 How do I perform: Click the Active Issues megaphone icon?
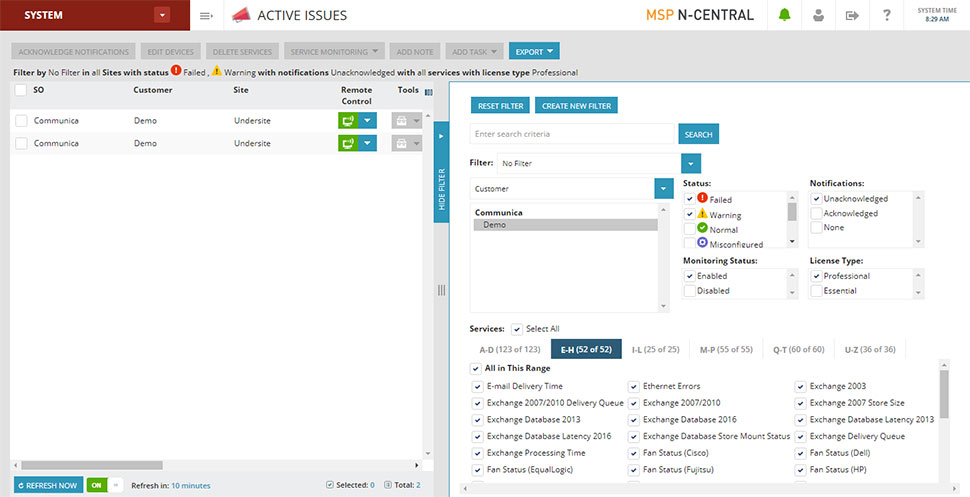[241, 15]
